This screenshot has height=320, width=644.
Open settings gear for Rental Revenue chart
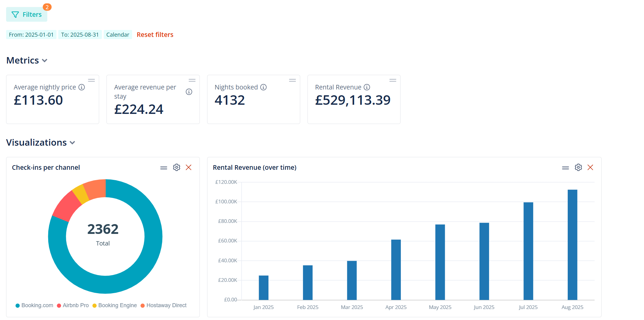[x=578, y=167]
